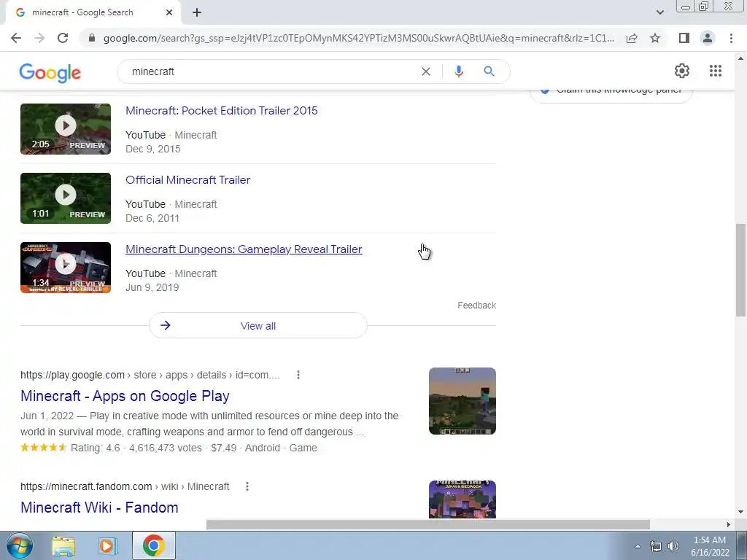747x560 pixels.
Task: Open Chrome three-dot menu
Action: pyautogui.click(x=731, y=38)
